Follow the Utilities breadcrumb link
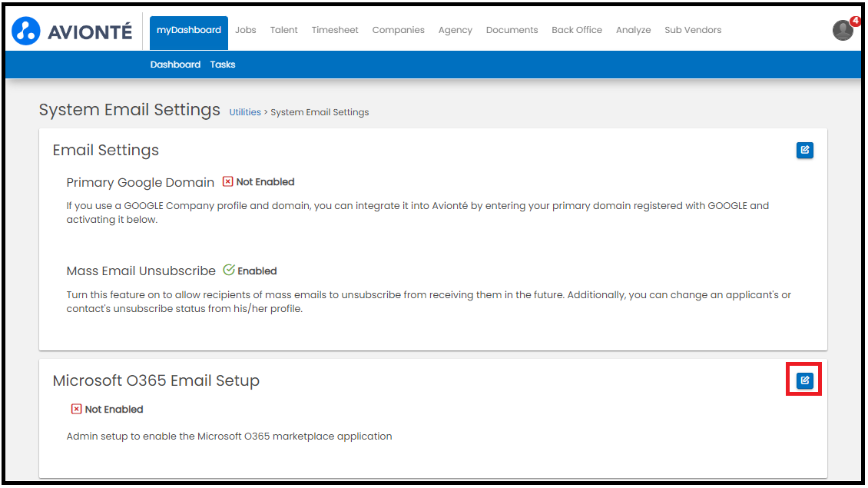 click(245, 112)
